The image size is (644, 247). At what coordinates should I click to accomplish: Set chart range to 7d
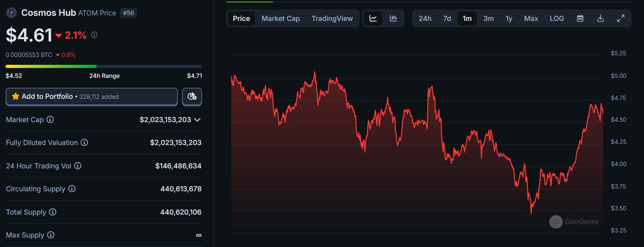447,18
